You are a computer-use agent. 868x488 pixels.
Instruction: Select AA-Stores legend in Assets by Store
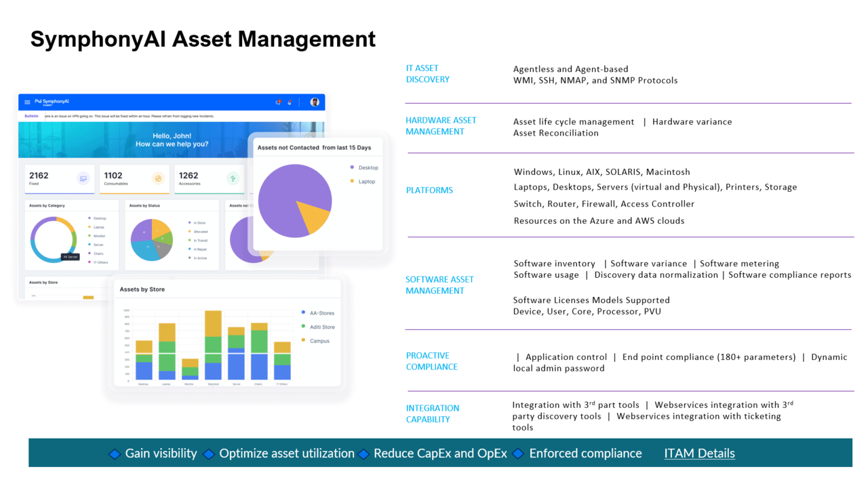pos(317,313)
